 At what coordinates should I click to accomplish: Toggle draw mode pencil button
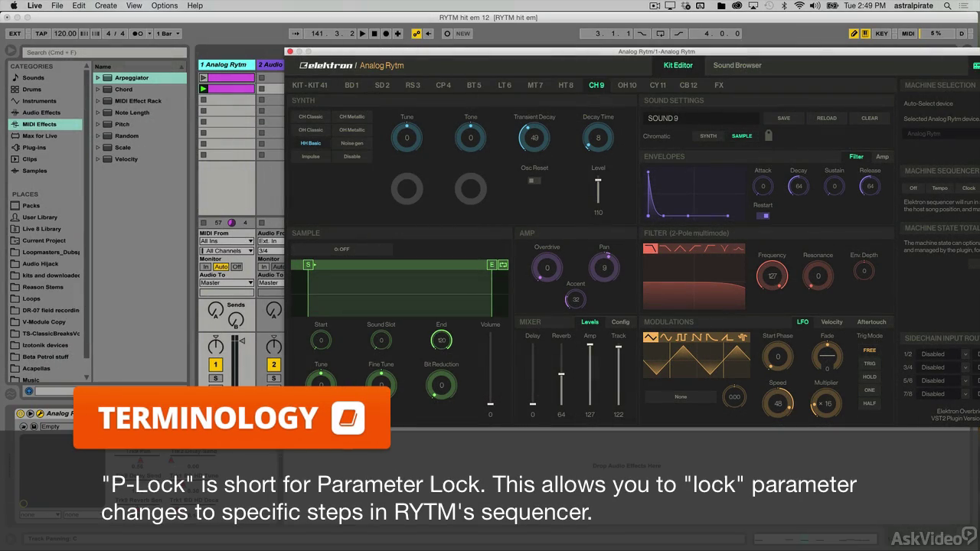pos(854,34)
